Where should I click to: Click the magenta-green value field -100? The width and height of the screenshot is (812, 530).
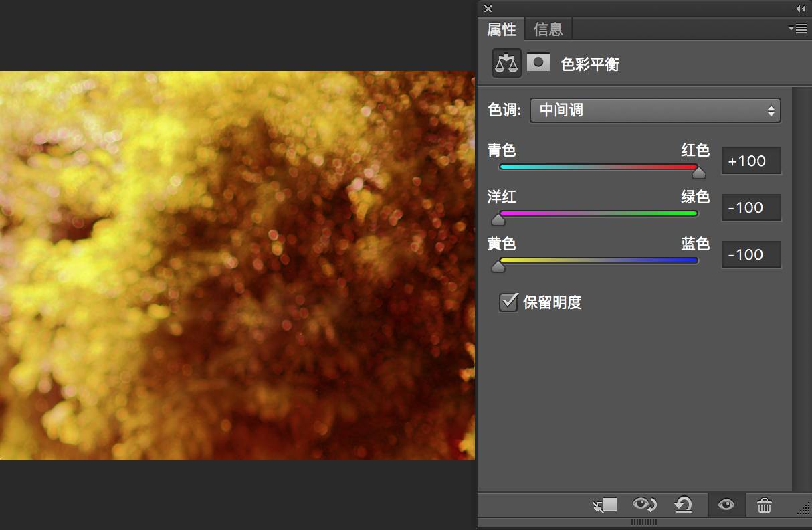click(752, 208)
